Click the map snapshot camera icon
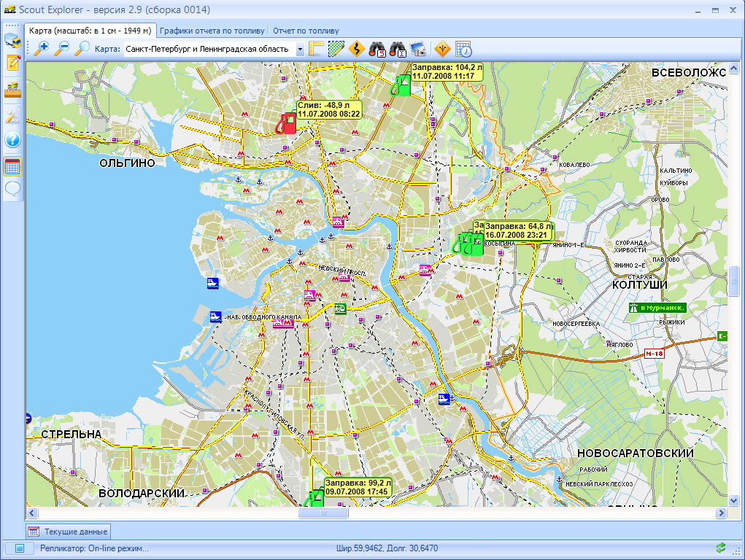745x560 pixels. click(x=418, y=48)
